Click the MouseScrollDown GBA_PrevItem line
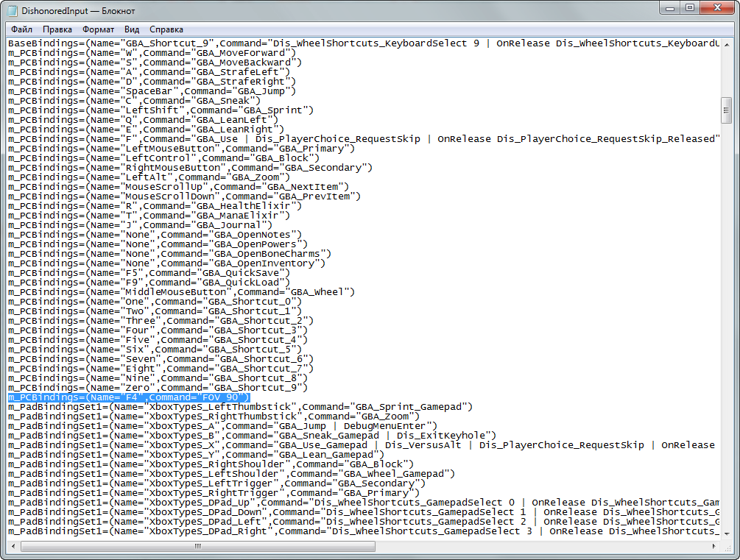Viewport: 740px width, 560px height. [185, 196]
